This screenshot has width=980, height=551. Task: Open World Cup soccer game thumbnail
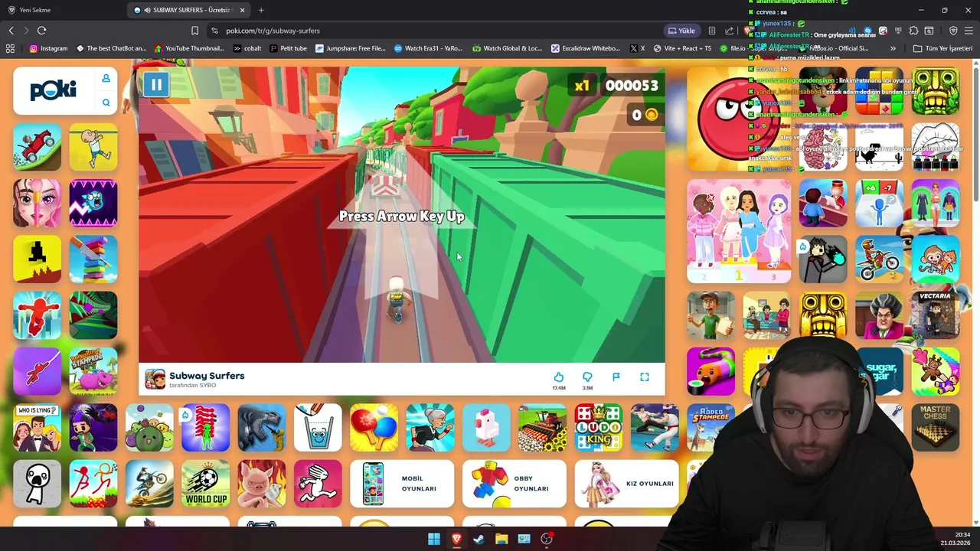coord(205,483)
